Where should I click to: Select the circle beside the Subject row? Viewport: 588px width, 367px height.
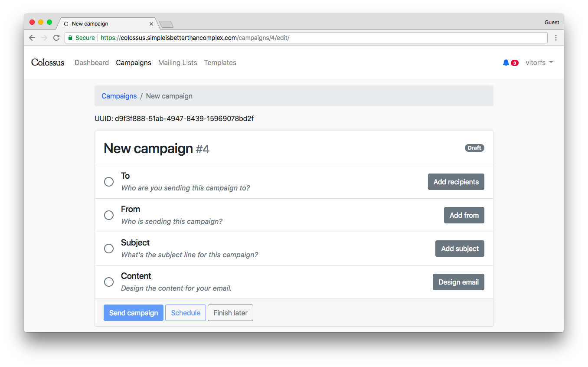[109, 249]
